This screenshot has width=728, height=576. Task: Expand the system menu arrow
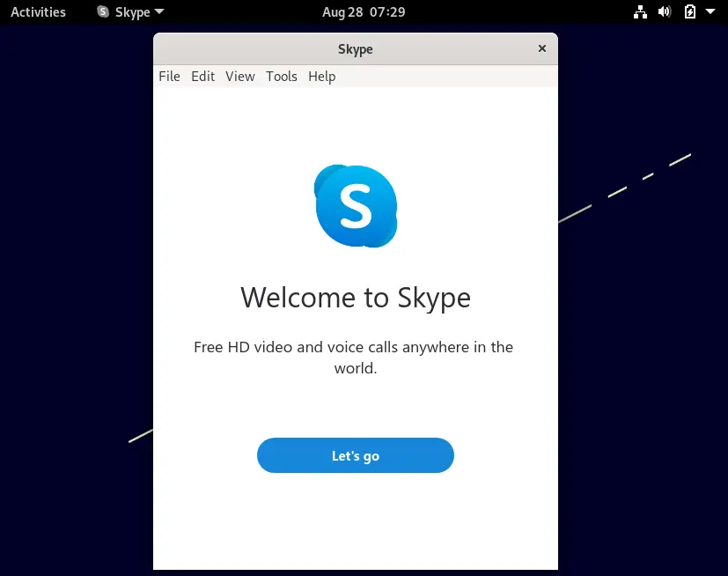coord(710,11)
